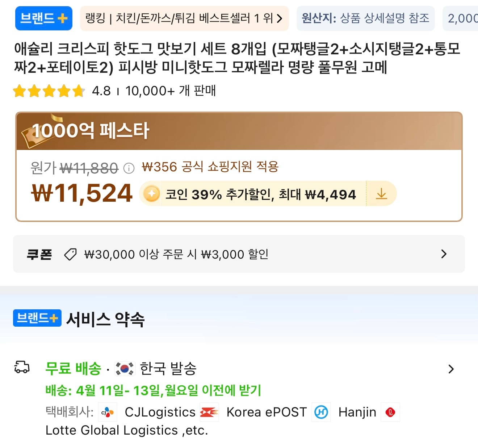Image resolution: width=478 pixels, height=448 pixels.
Task: Expand the ranking badge arrow
Action: point(279,18)
